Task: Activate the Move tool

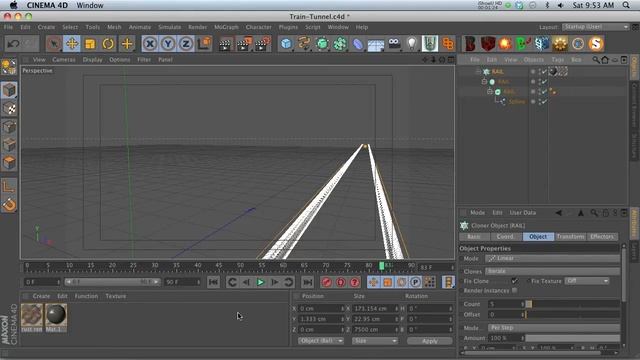Action: pyautogui.click(x=72, y=44)
